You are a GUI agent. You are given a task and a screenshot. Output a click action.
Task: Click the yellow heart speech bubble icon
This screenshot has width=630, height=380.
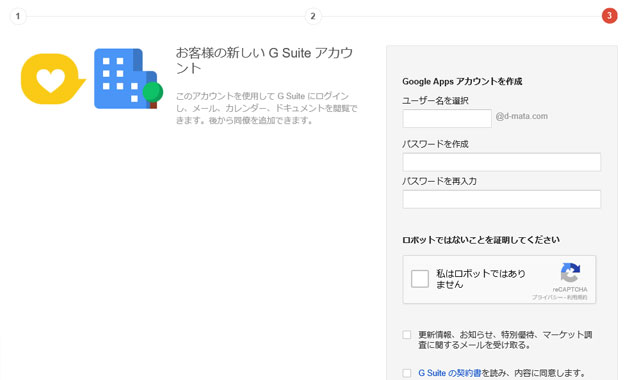pyautogui.click(x=53, y=79)
